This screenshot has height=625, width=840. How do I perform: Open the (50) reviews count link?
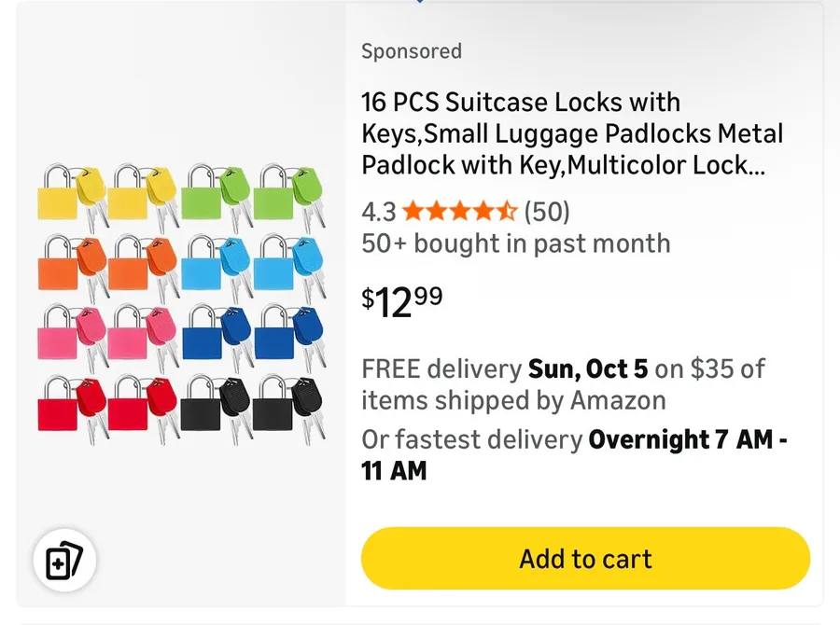(x=547, y=212)
